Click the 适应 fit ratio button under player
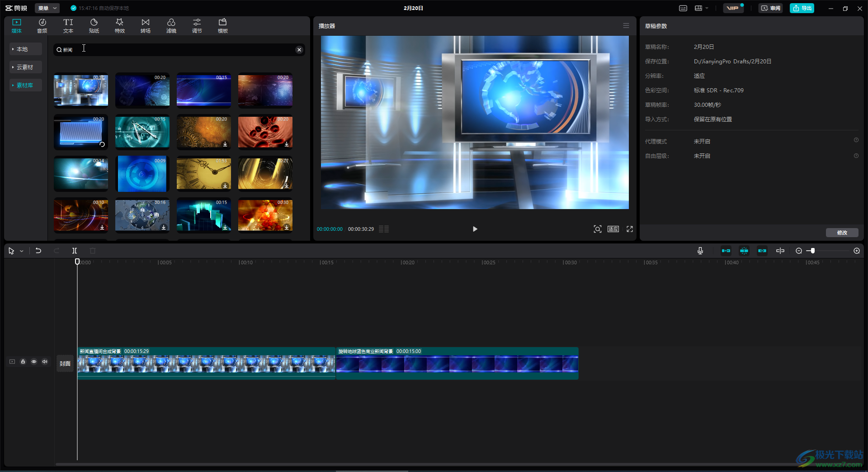This screenshot has height=472, width=868. pyautogui.click(x=613, y=229)
